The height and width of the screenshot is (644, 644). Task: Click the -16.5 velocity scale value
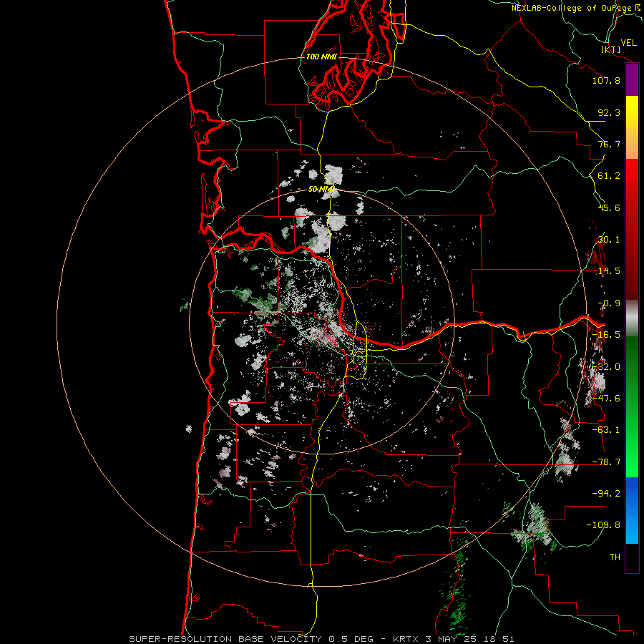pos(606,335)
